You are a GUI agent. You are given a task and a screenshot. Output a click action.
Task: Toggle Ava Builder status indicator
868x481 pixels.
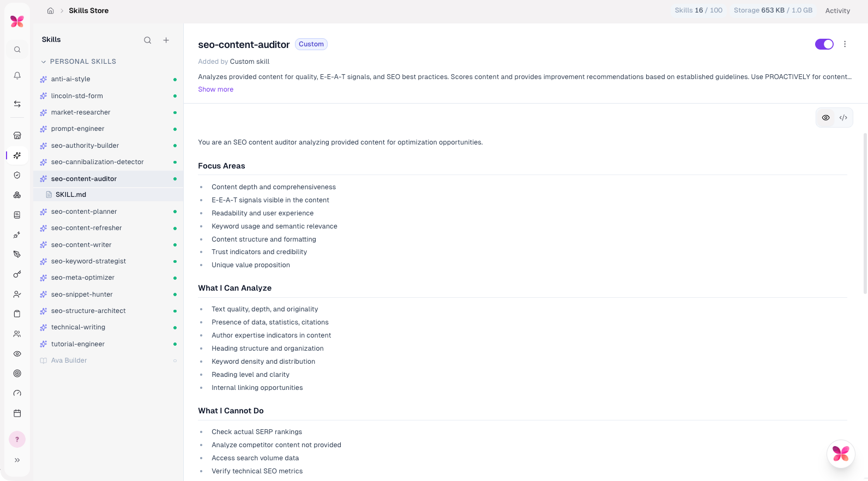[x=175, y=360]
